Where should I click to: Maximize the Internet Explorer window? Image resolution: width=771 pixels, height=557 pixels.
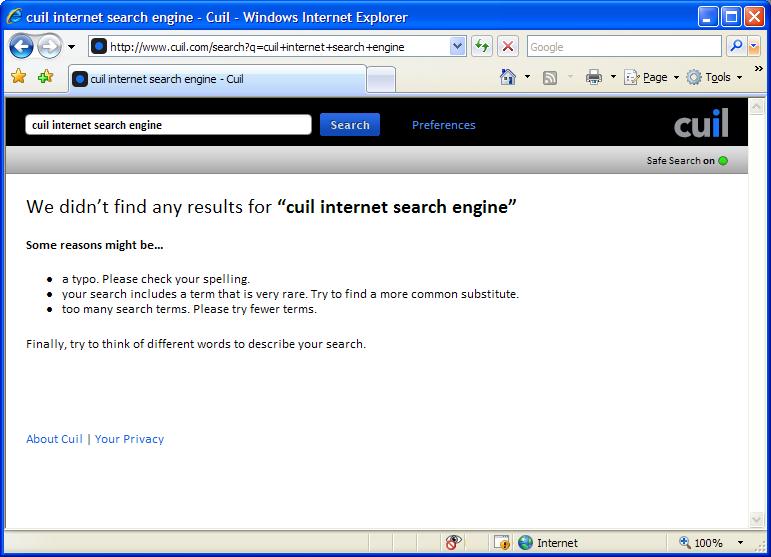point(731,17)
